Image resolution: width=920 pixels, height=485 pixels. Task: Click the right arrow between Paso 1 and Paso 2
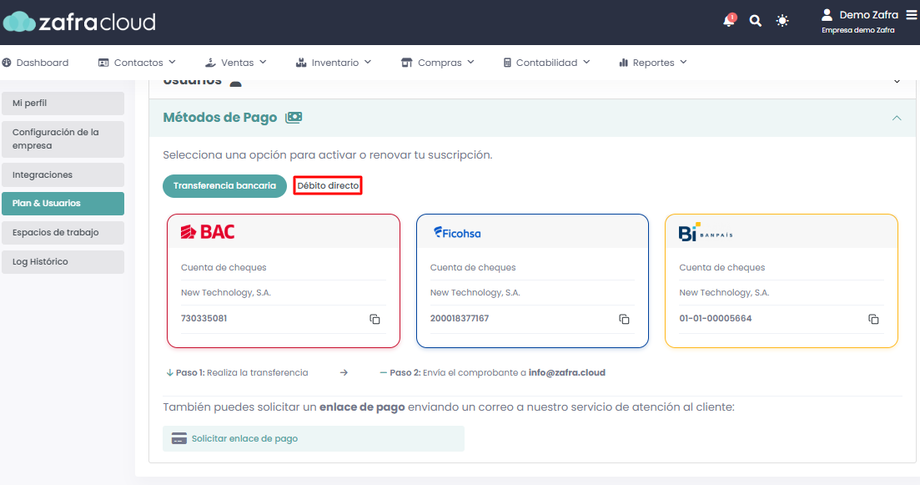[x=344, y=373]
